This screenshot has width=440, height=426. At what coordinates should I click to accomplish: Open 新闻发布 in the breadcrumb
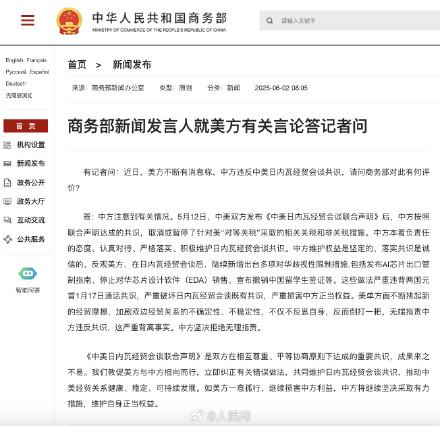click(132, 65)
